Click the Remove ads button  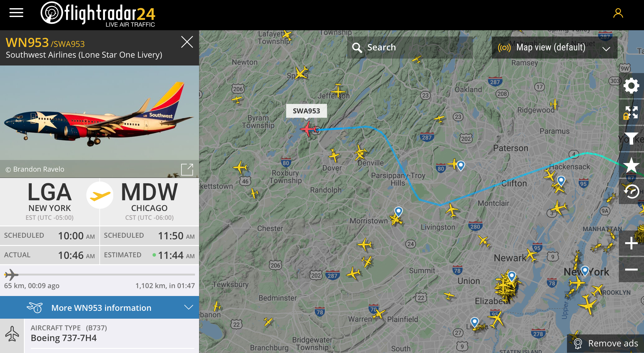(x=606, y=343)
